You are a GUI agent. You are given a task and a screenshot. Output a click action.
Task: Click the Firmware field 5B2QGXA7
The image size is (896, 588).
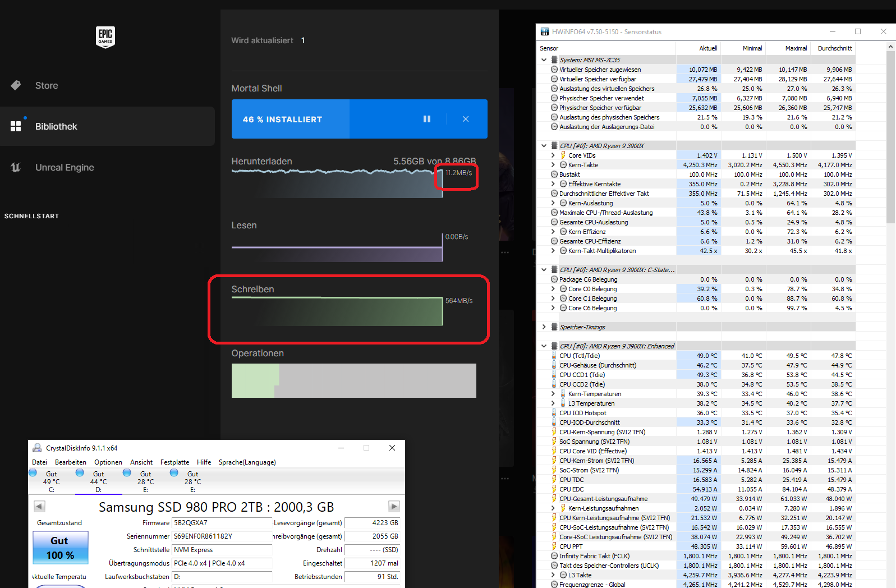tap(222, 523)
